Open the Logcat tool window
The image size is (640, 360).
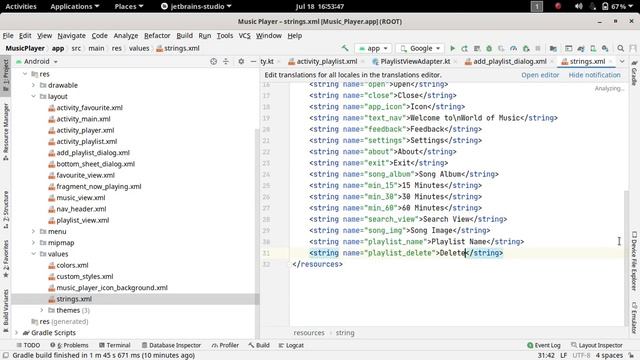click(x=291, y=345)
